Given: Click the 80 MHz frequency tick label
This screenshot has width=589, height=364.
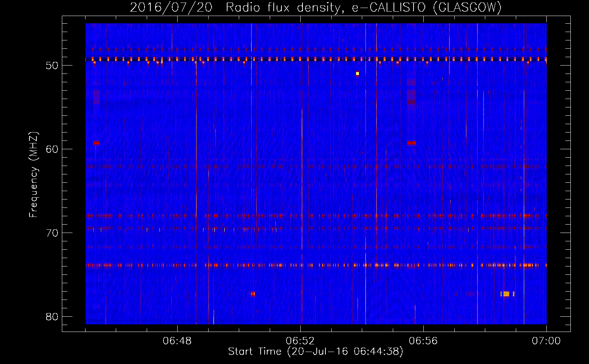Looking at the screenshot, I should point(52,317).
